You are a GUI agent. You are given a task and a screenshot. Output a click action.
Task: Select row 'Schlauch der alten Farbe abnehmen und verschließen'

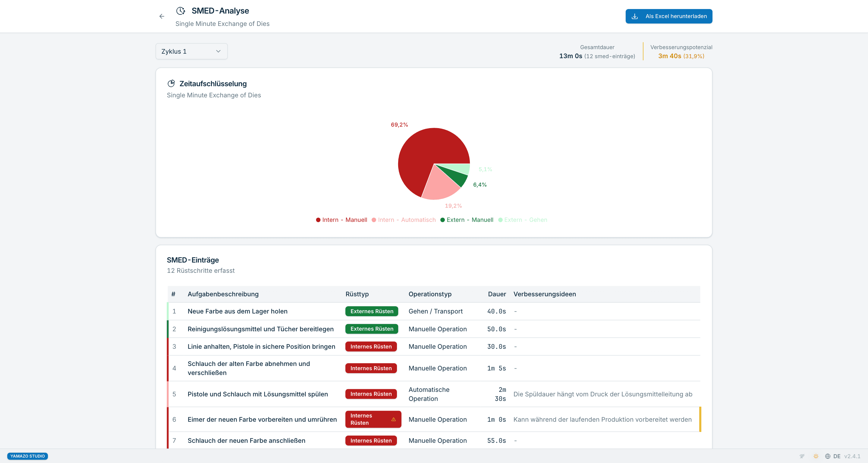click(434, 368)
